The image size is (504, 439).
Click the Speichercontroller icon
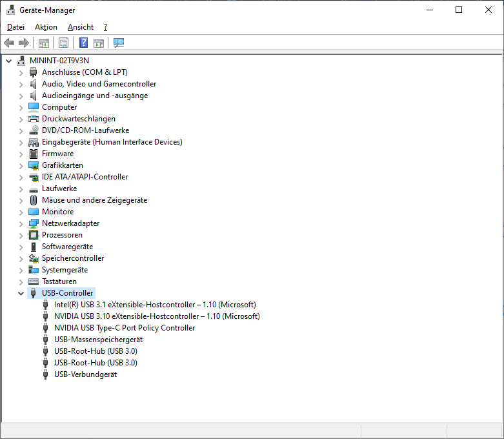coord(34,258)
